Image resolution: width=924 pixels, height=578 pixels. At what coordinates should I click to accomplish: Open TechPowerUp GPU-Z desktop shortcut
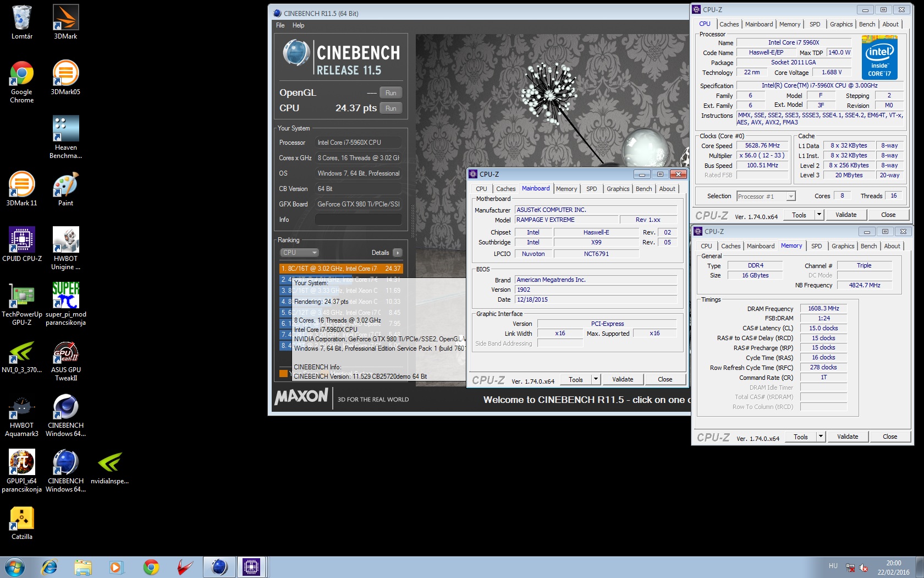(x=22, y=304)
